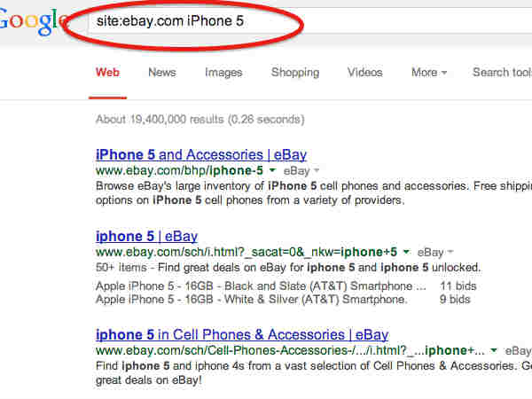Open 'iPhone 5 and Accessories | eBay' result

point(201,154)
